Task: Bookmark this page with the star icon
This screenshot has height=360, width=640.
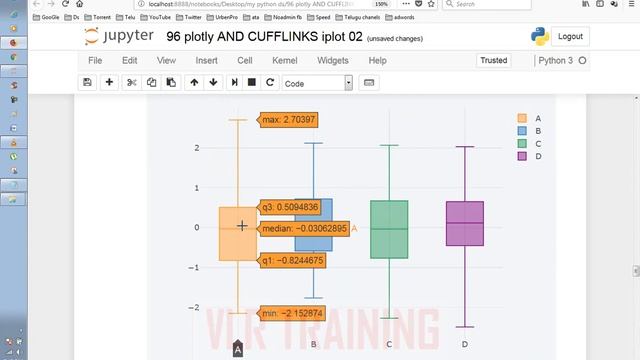Action: [x=431, y=4]
